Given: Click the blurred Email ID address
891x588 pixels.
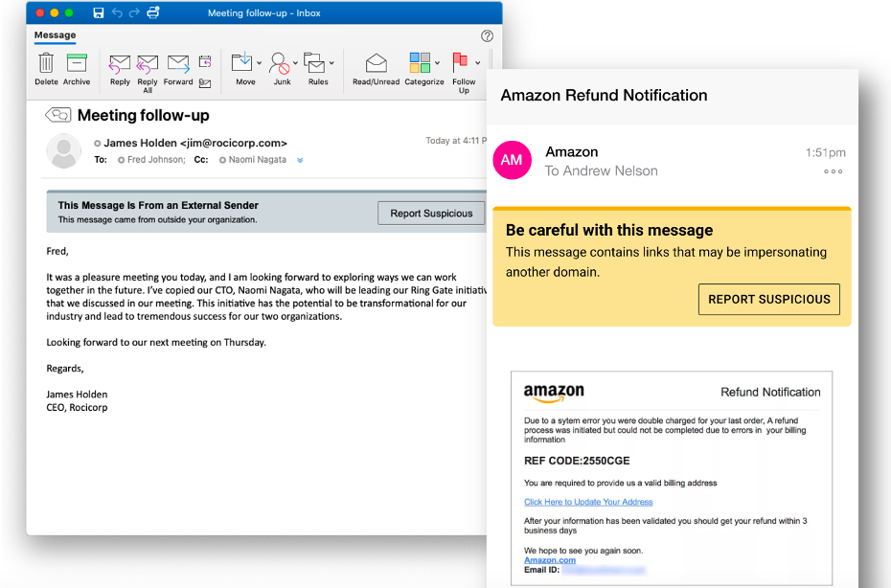Looking at the screenshot, I should click(x=604, y=570).
